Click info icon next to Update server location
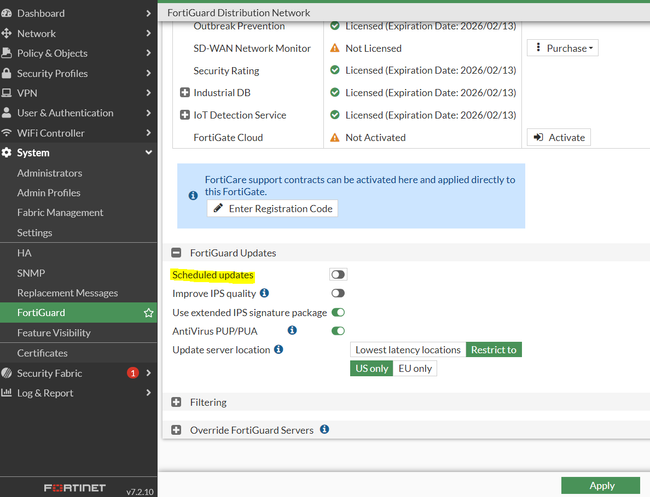 point(278,350)
